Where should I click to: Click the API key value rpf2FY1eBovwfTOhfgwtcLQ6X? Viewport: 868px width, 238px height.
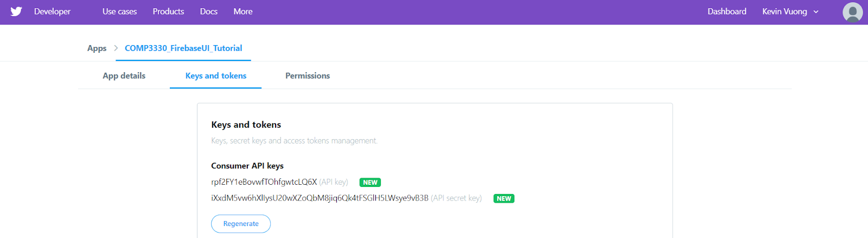pos(264,182)
